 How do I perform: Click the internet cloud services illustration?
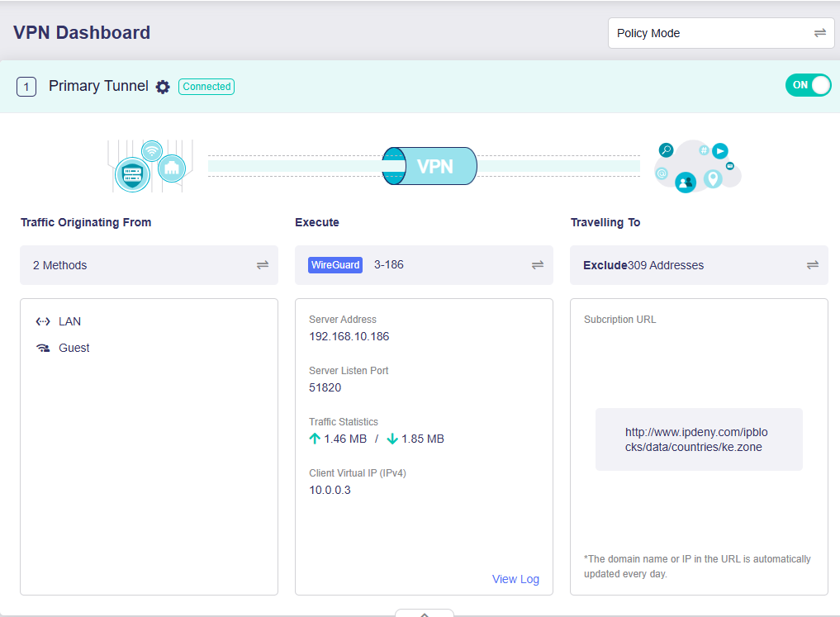pos(697,167)
